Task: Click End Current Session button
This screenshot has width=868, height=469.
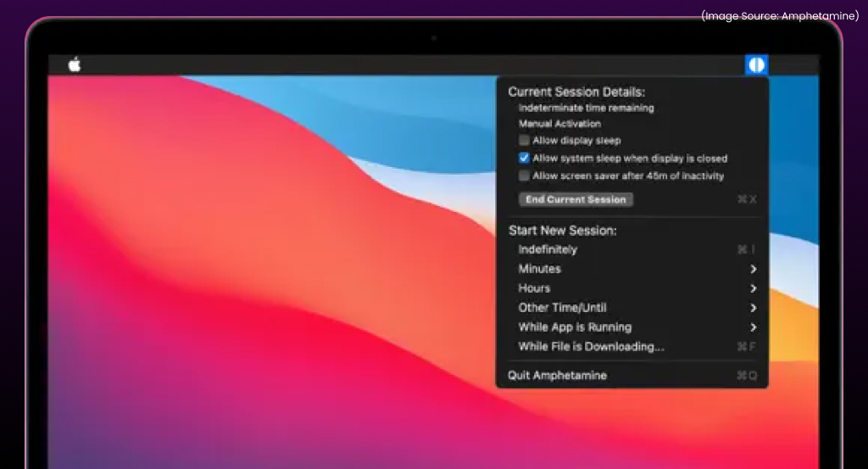Action: click(x=576, y=199)
